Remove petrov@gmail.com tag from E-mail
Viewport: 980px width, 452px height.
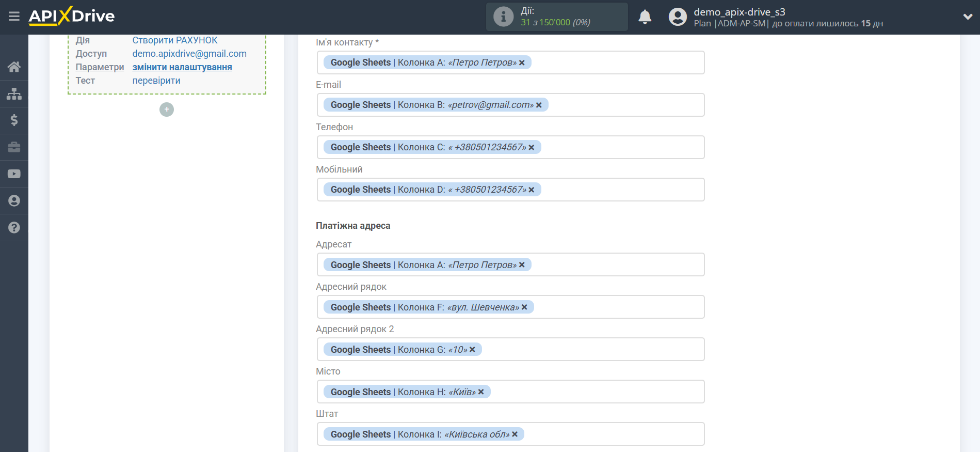(x=539, y=105)
